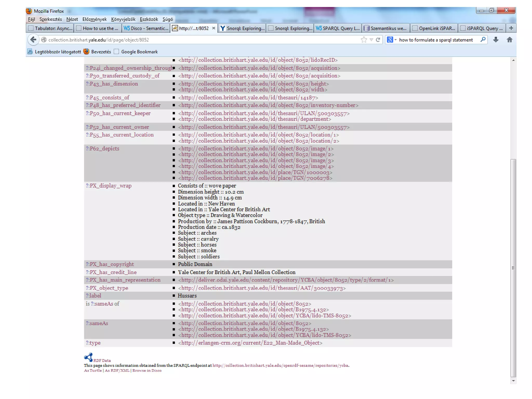532x399 pixels.
Task: Close the current http://...t/8052 tab
Action: coord(214,28)
